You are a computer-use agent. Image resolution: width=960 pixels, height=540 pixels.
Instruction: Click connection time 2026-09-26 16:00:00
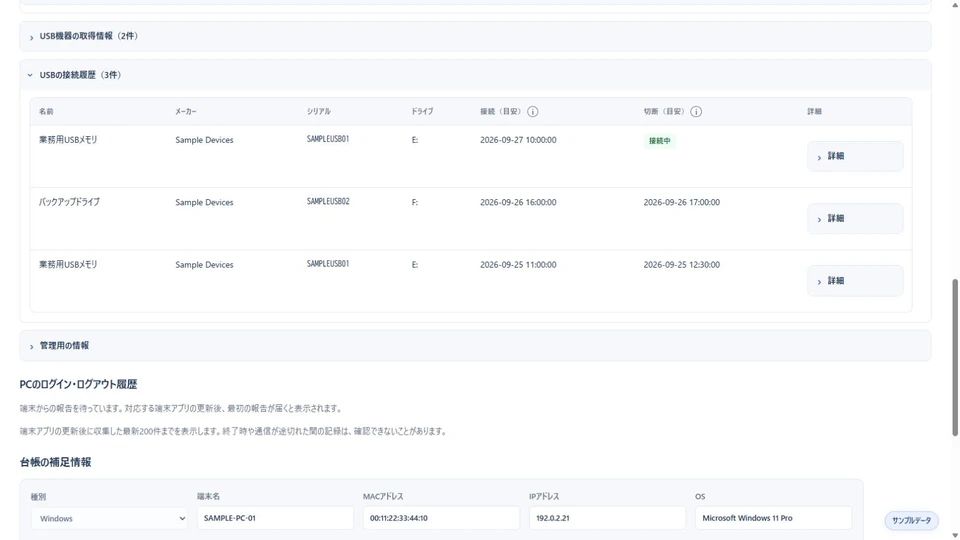click(518, 202)
